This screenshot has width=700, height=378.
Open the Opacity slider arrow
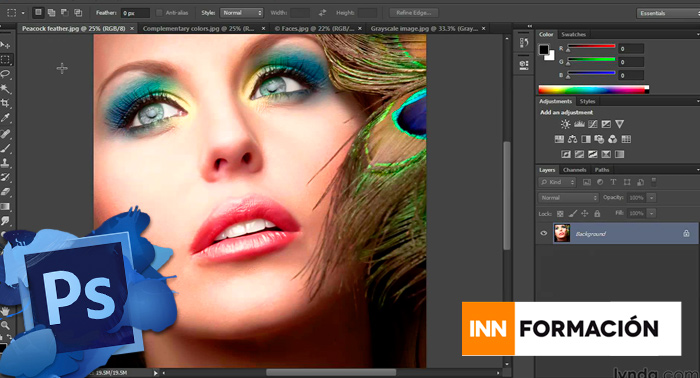click(651, 198)
